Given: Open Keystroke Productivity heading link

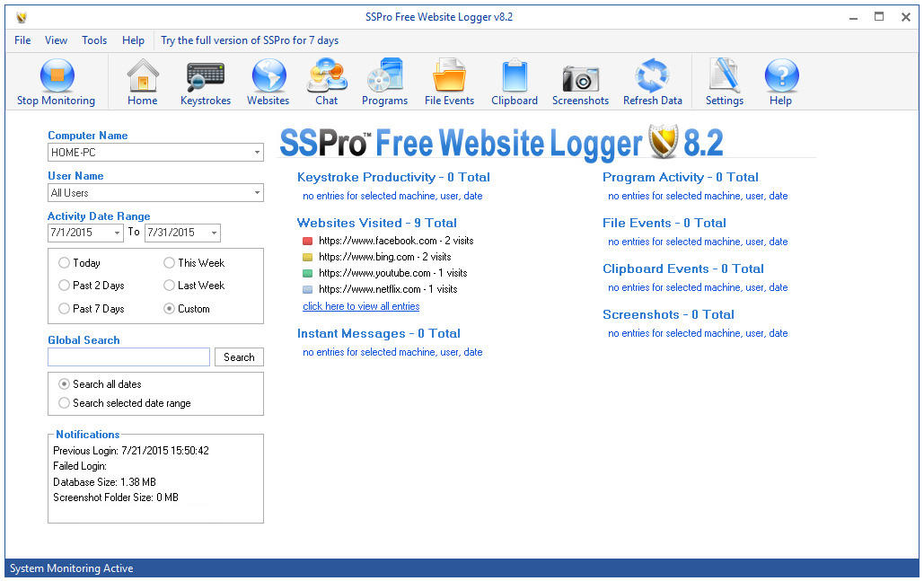Looking at the screenshot, I should [393, 177].
